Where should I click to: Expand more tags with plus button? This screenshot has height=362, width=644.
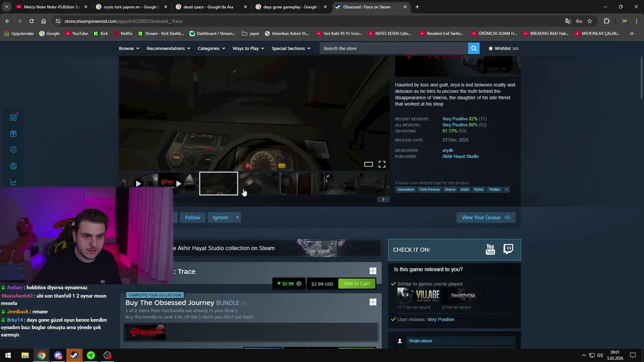click(506, 190)
